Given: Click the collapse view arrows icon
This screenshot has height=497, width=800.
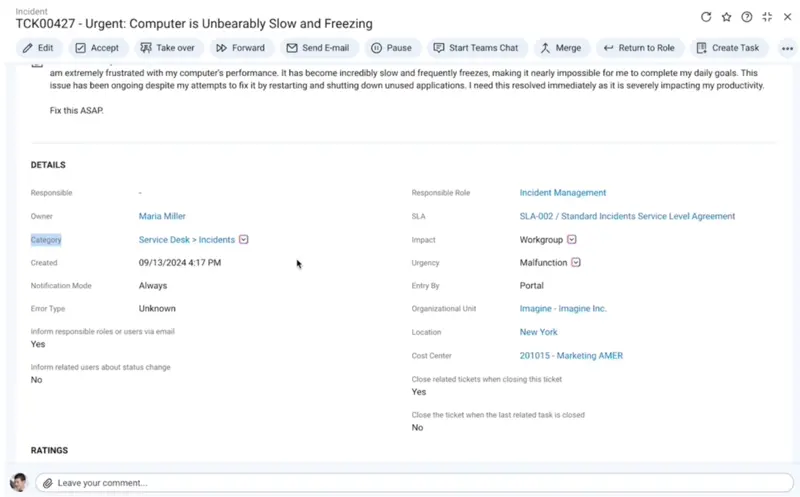Looking at the screenshot, I should click(x=767, y=17).
